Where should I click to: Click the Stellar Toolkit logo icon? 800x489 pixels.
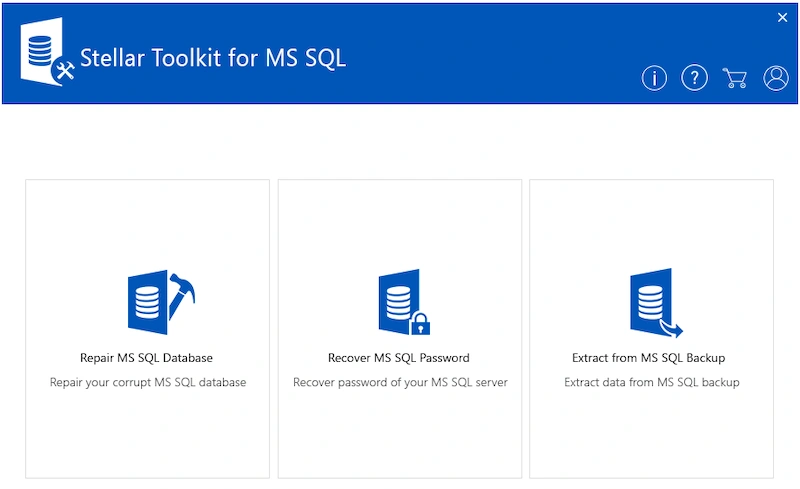tap(47, 52)
